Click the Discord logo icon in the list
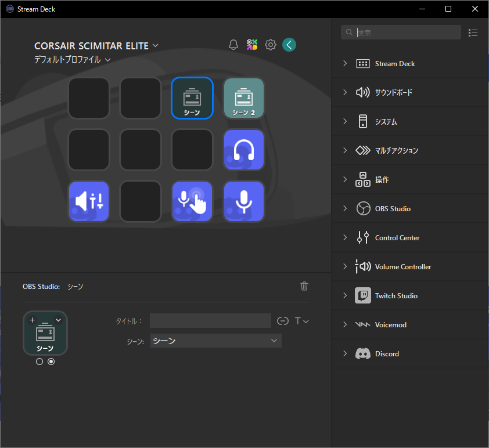Viewport: 489px width, 448px height. coord(363,353)
